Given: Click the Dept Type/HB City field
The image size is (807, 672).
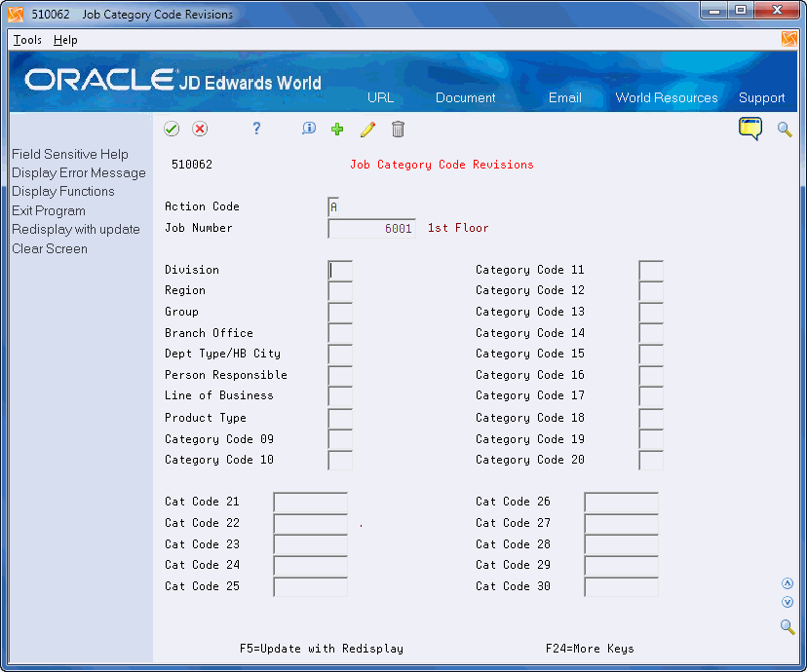Looking at the screenshot, I should coord(340,355).
